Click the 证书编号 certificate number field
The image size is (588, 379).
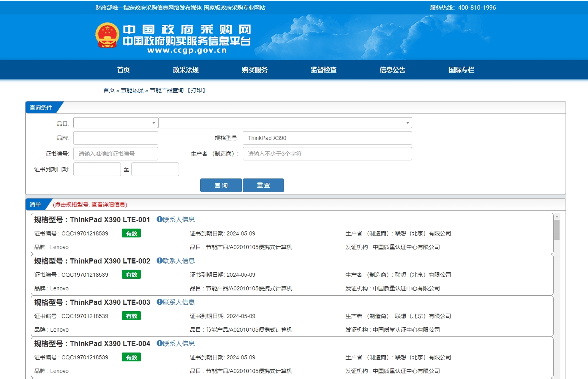[x=116, y=154]
